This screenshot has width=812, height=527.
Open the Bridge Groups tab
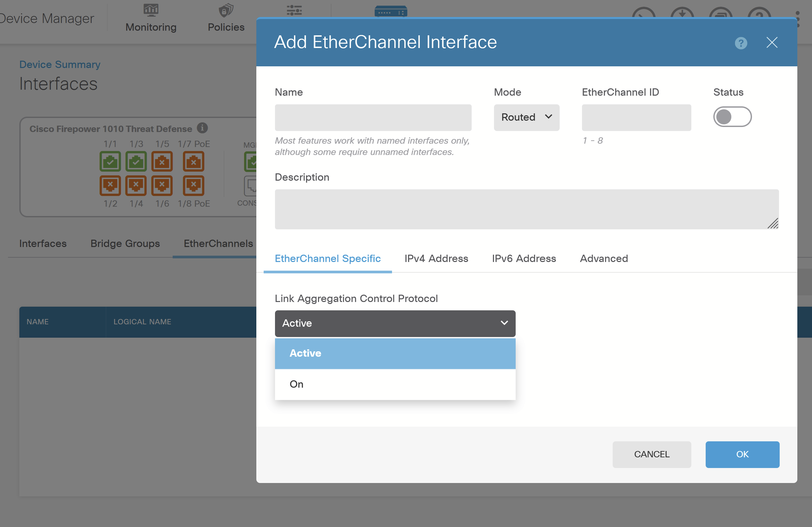pos(125,243)
